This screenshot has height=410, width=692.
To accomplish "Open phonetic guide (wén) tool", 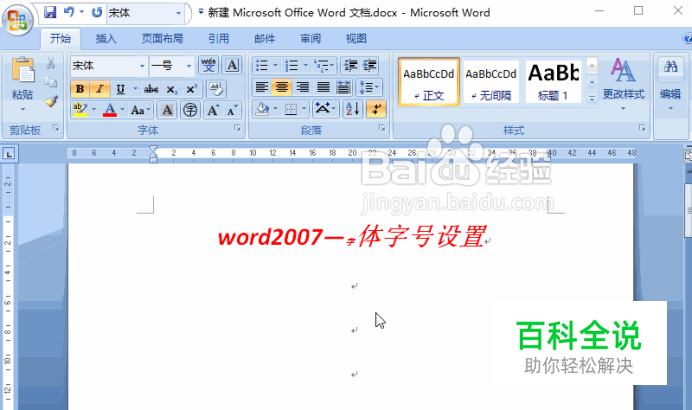I will click(208, 65).
